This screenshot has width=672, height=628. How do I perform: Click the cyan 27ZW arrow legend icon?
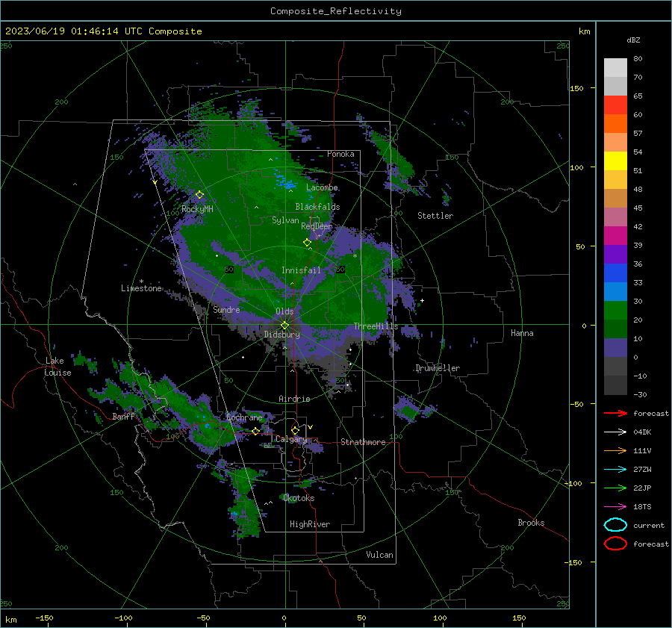tap(615, 470)
